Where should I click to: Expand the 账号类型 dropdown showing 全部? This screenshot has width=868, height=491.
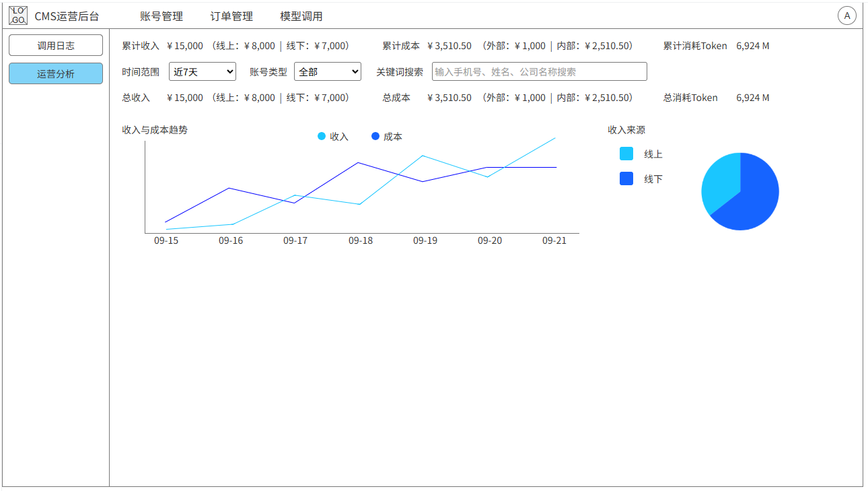pyautogui.click(x=328, y=71)
